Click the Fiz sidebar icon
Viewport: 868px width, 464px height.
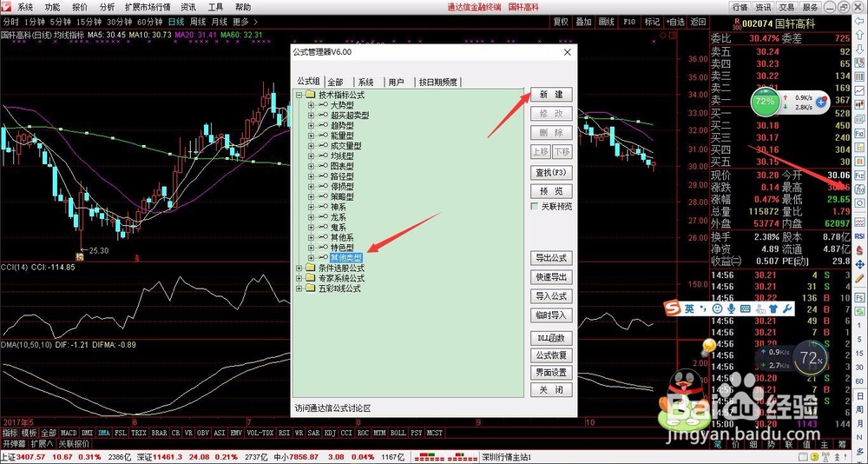point(859,175)
